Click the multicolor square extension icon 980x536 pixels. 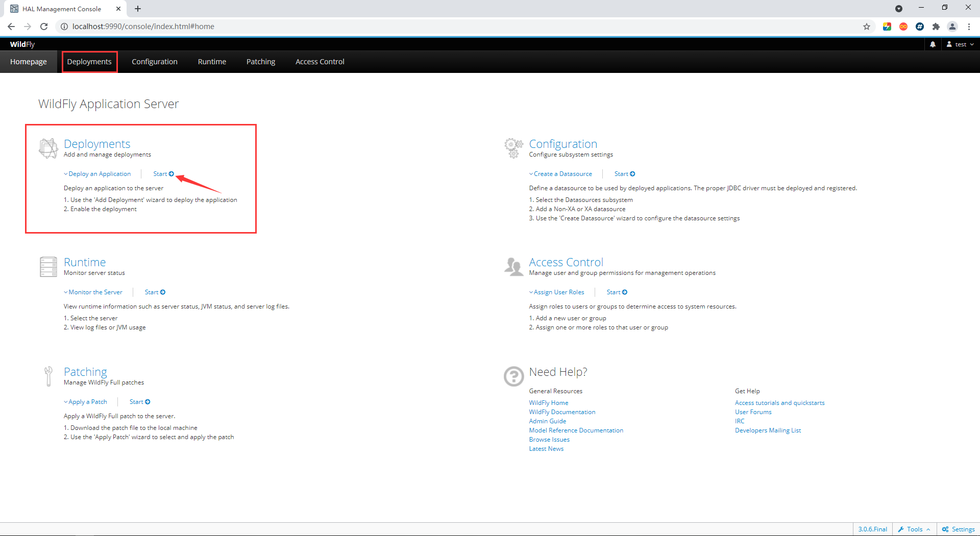[x=887, y=27]
